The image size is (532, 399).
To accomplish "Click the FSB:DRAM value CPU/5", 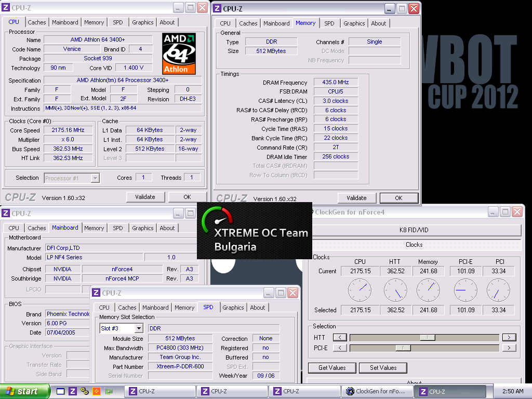I will [336, 91].
